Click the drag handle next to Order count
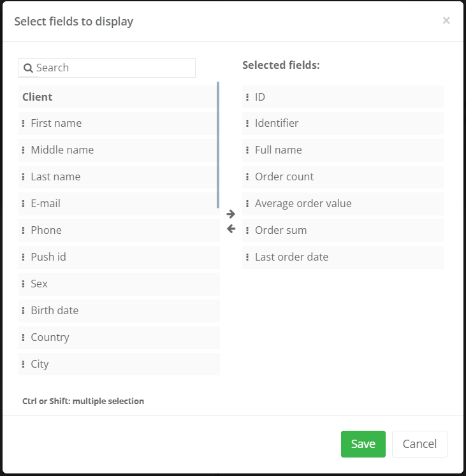 247,177
